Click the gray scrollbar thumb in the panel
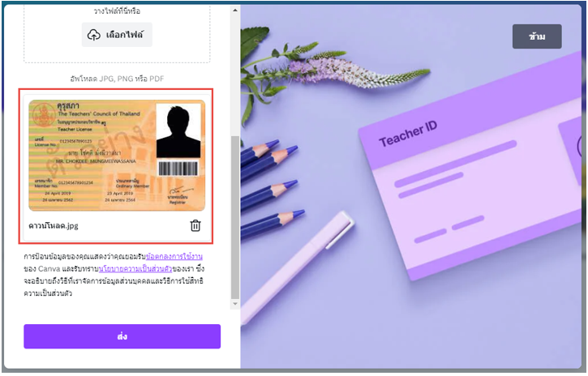 coord(234,217)
